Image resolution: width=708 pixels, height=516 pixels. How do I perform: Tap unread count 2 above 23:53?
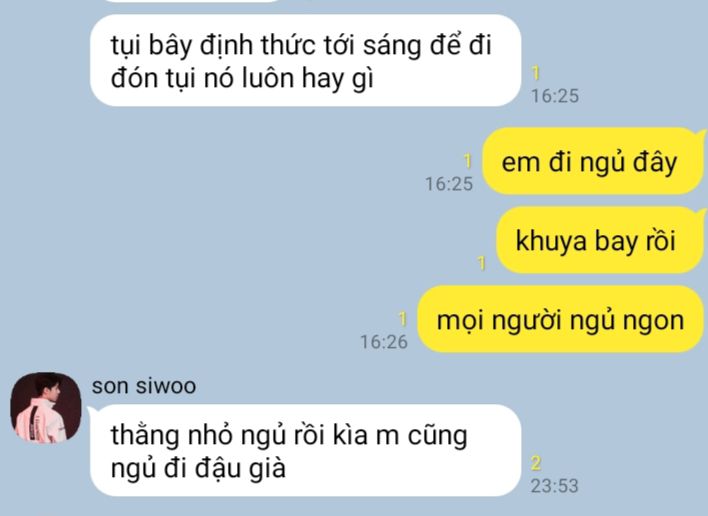pyautogui.click(x=536, y=464)
